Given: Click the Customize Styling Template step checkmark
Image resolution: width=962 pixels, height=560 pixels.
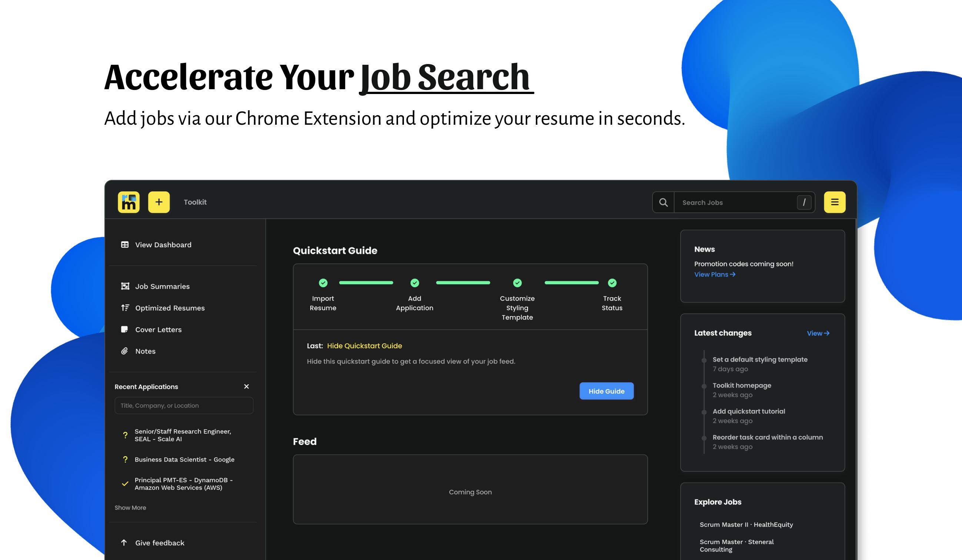Looking at the screenshot, I should (517, 283).
